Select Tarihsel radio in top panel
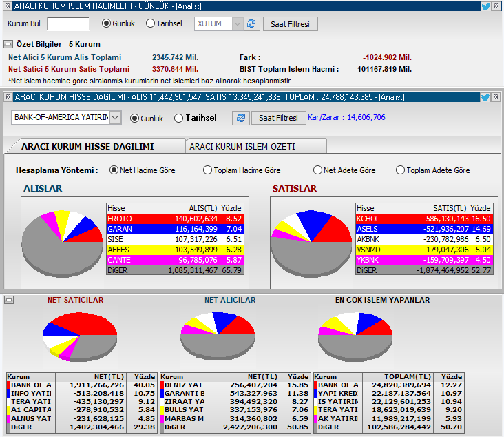 150,23
